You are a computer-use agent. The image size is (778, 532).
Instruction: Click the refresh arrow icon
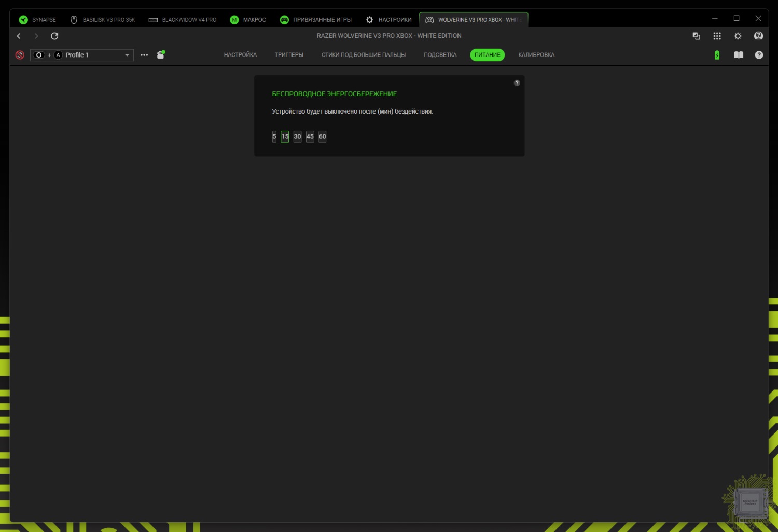pyautogui.click(x=54, y=36)
